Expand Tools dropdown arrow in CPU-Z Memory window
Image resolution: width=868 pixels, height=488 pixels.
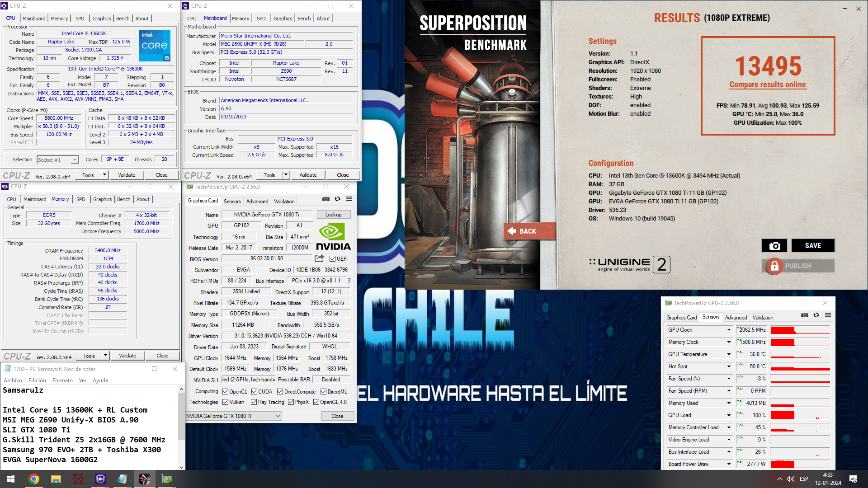click(105, 356)
